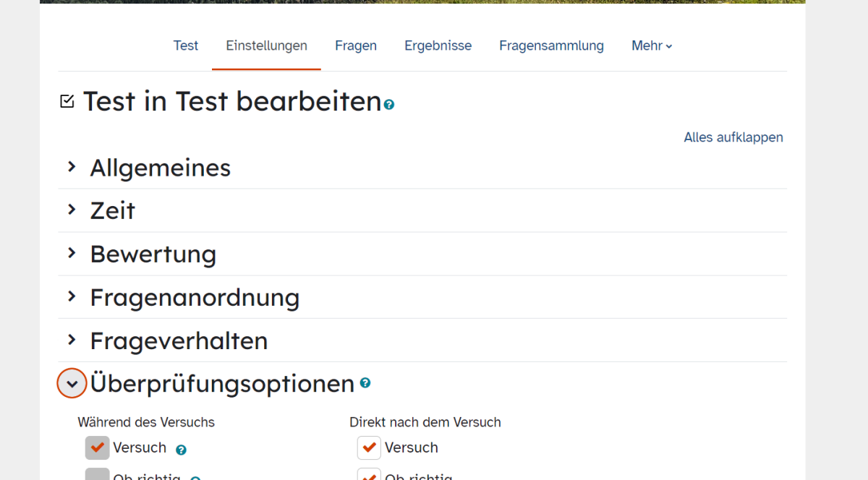Click the Alles aufklappen link
This screenshot has width=868, height=480.
click(733, 137)
